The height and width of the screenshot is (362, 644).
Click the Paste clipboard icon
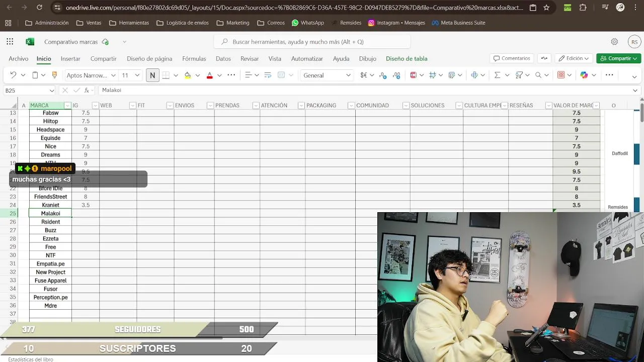pos(35,75)
